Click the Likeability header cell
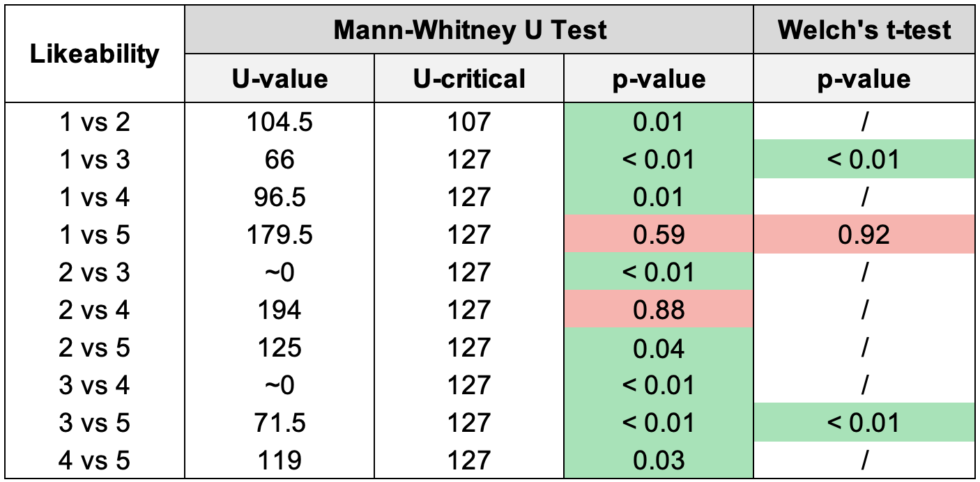Viewport: 980px width, 482px height. coord(95,54)
